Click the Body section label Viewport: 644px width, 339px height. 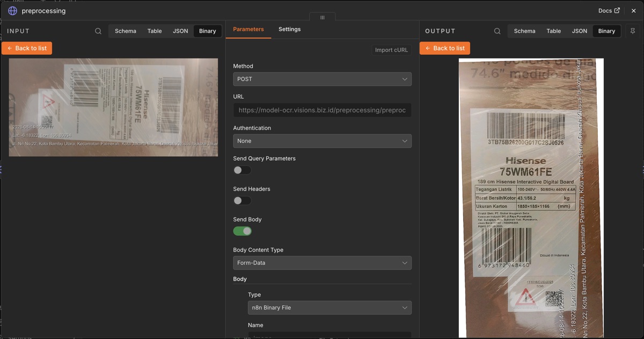[x=240, y=279]
